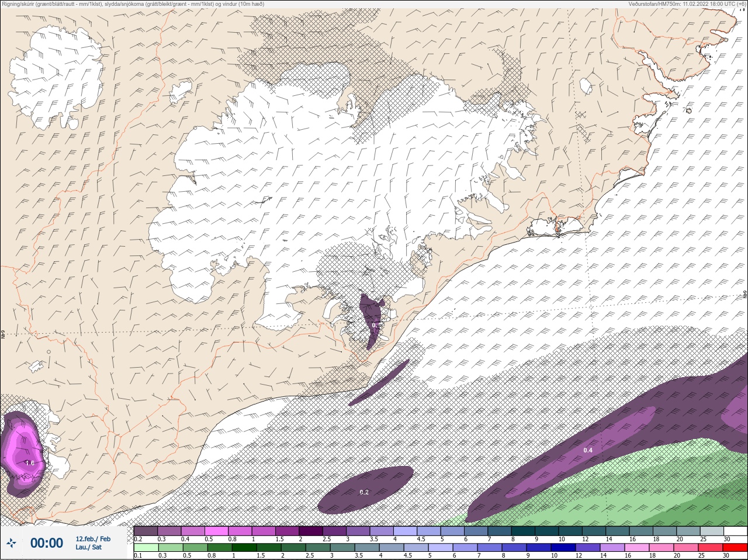Screen dimensions: 748x560
Task: Click the '1.6' precipitation value on the map
Action: pos(30,463)
